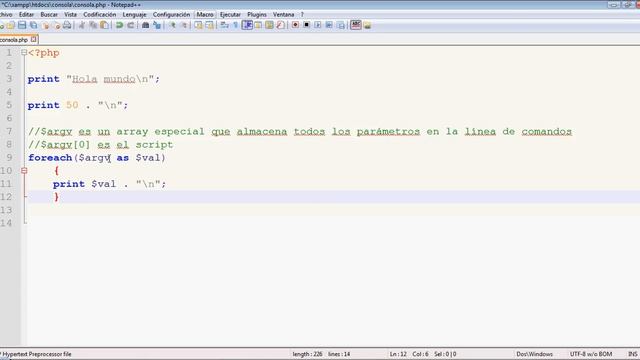Screen dimensions: 640x360
Task: Open the Macro menu
Action: pos(204,15)
